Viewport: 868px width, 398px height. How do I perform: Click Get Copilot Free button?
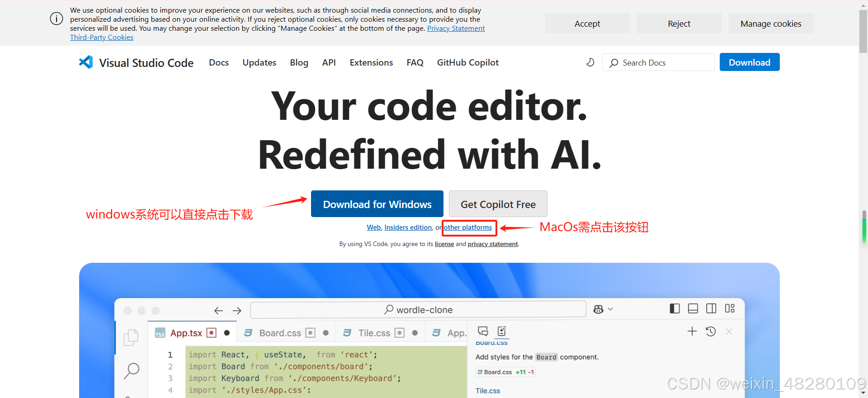pos(498,204)
